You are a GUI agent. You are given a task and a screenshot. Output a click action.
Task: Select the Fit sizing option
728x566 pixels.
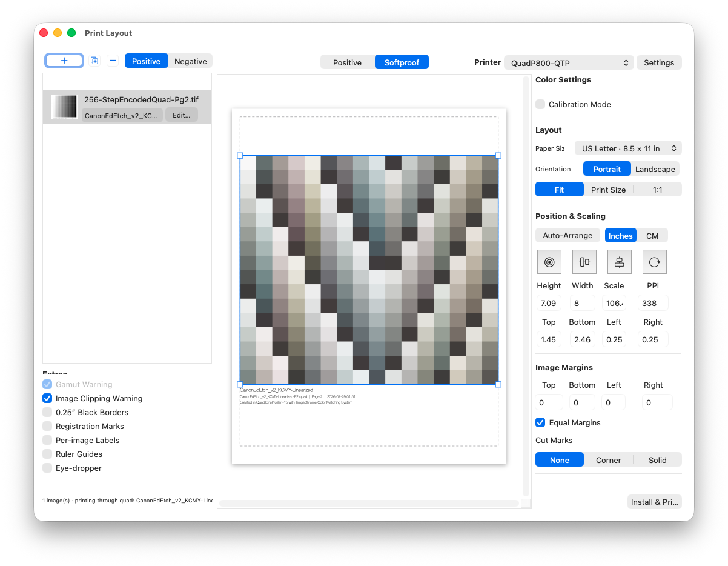[559, 190]
